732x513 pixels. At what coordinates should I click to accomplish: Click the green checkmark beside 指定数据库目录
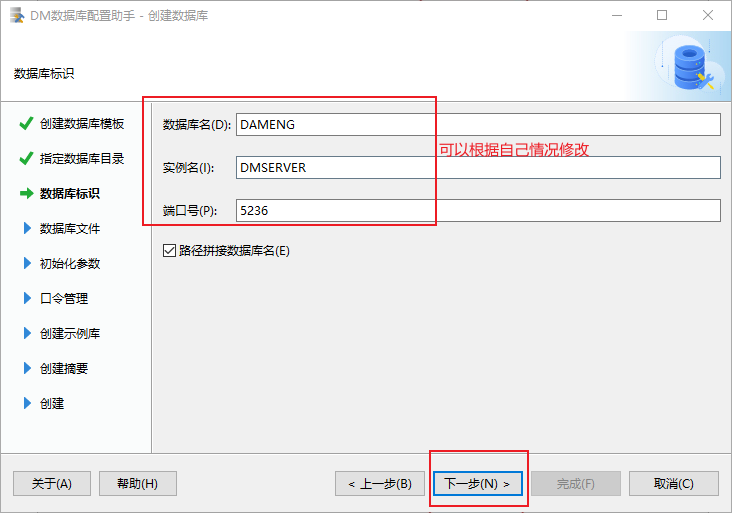(26, 159)
